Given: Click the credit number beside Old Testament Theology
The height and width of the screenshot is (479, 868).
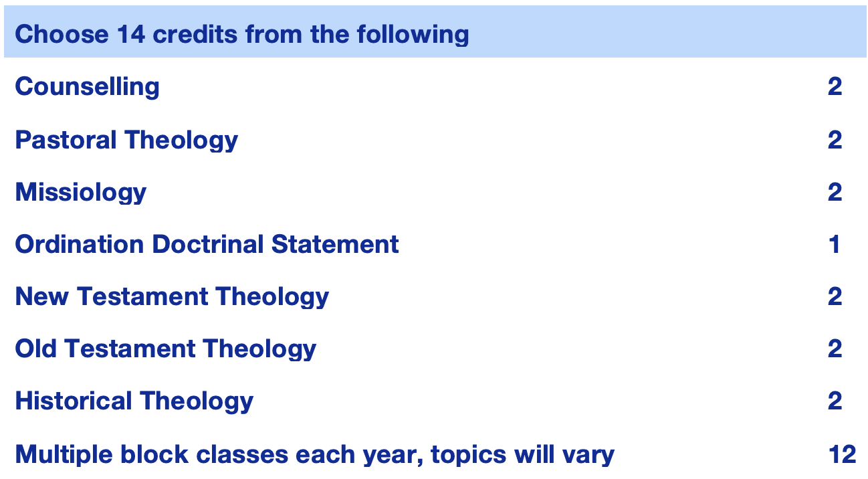Looking at the screenshot, I should click(x=835, y=349).
